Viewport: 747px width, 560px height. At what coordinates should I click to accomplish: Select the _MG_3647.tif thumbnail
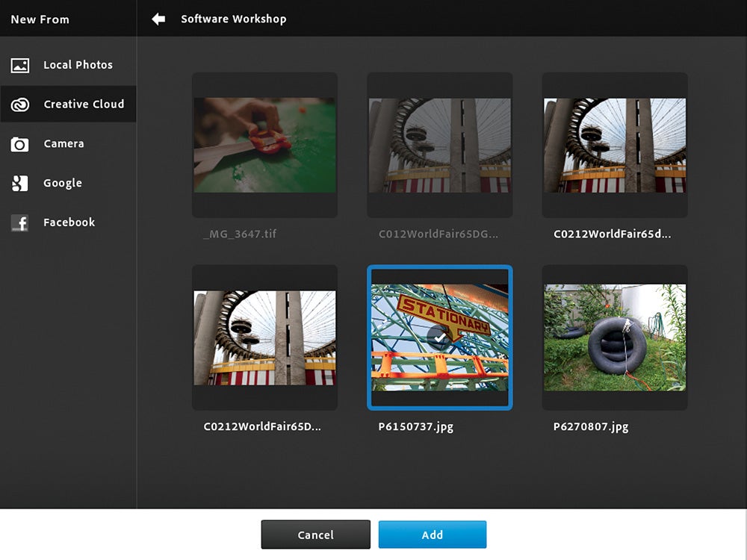tap(264, 145)
